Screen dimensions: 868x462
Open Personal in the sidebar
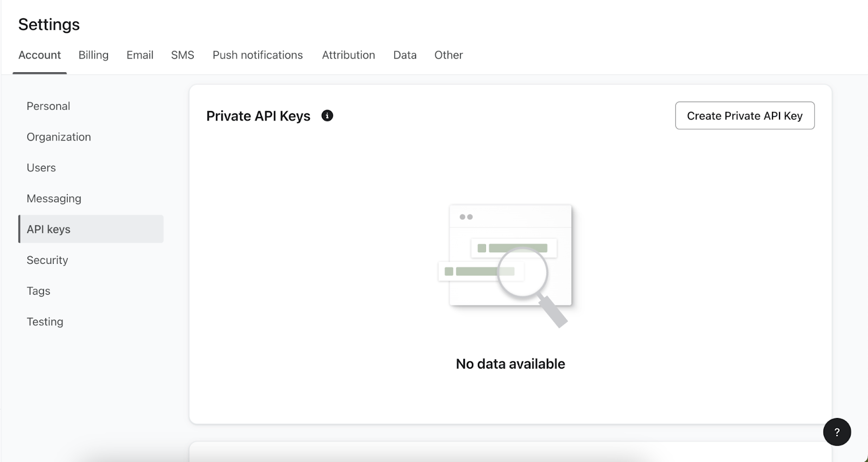(48, 106)
